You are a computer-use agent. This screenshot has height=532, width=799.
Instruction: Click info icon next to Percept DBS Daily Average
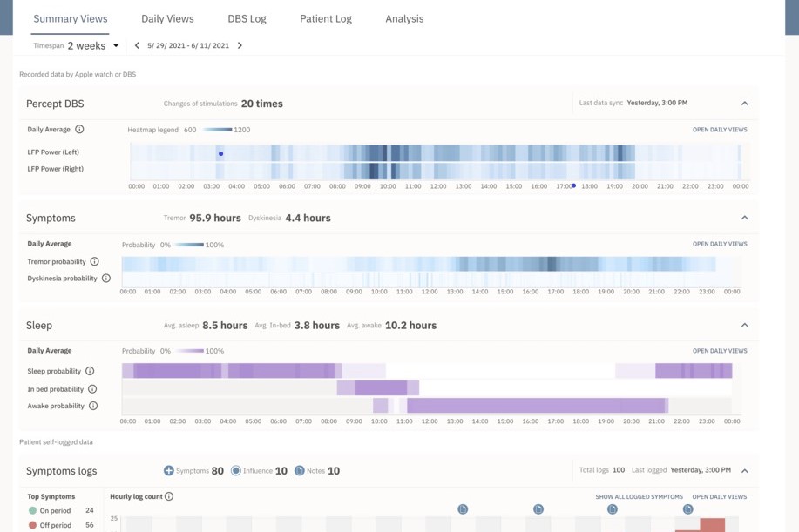click(79, 130)
